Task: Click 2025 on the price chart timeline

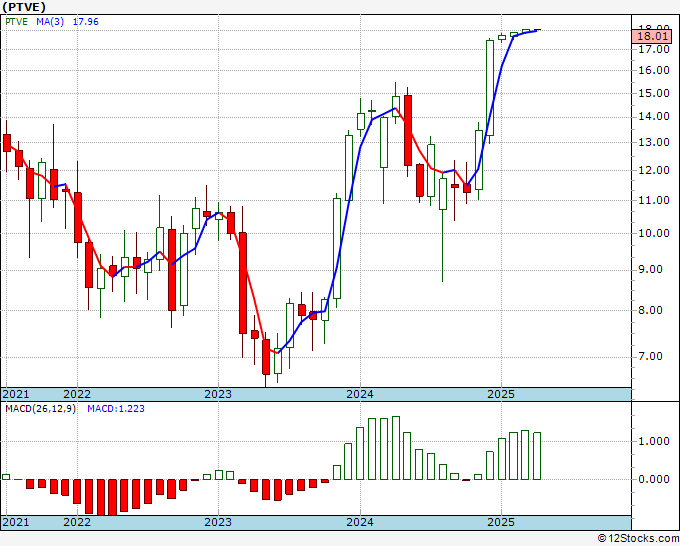Action: click(x=501, y=394)
